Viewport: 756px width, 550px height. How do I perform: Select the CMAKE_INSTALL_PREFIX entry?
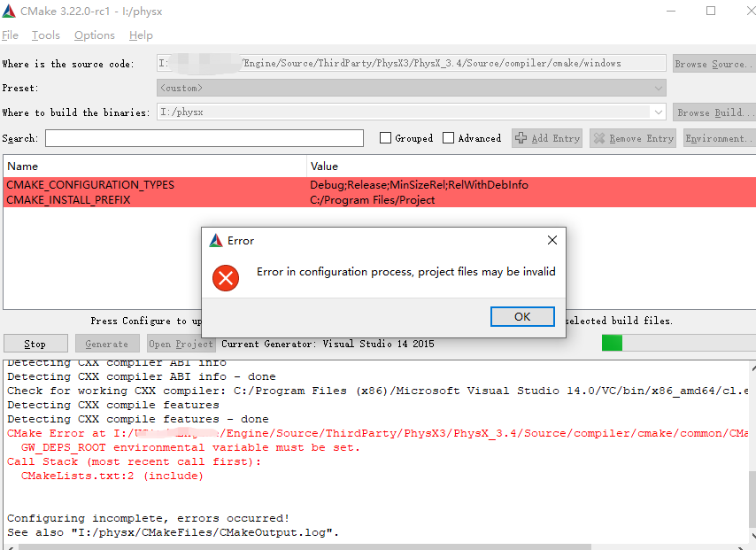pyautogui.click(x=68, y=200)
